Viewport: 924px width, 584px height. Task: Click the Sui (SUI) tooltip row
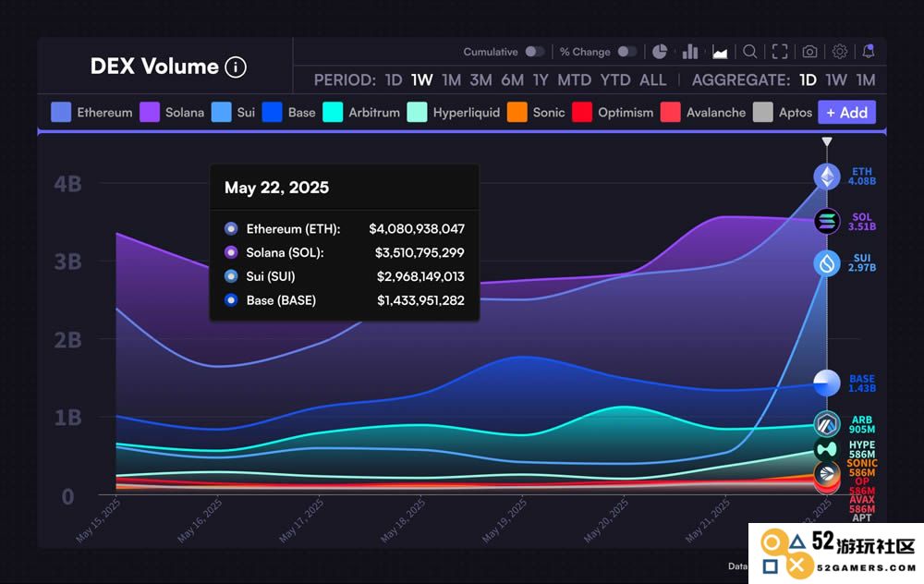coord(344,276)
